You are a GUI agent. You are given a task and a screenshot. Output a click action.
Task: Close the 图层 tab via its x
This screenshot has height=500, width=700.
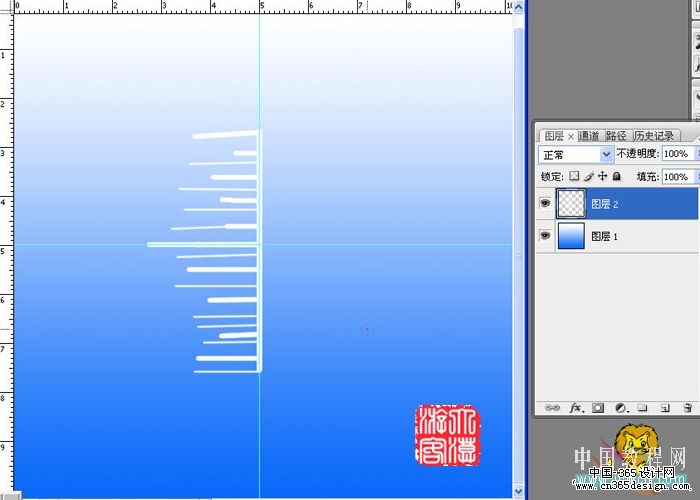click(571, 137)
